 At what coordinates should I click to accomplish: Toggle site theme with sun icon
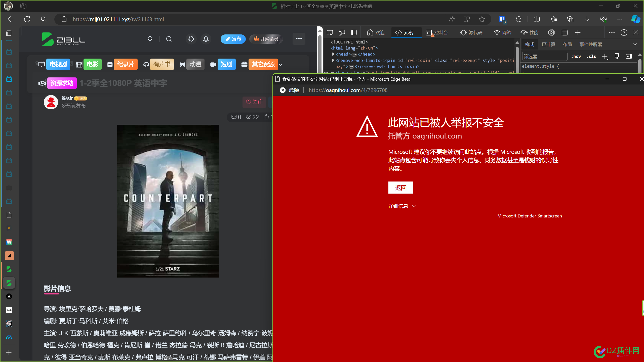(x=191, y=39)
